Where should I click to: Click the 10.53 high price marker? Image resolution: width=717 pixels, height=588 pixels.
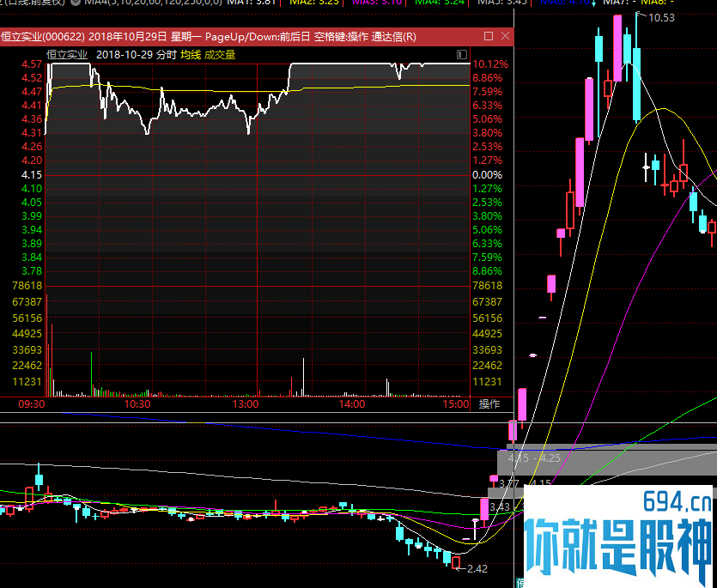(662, 18)
